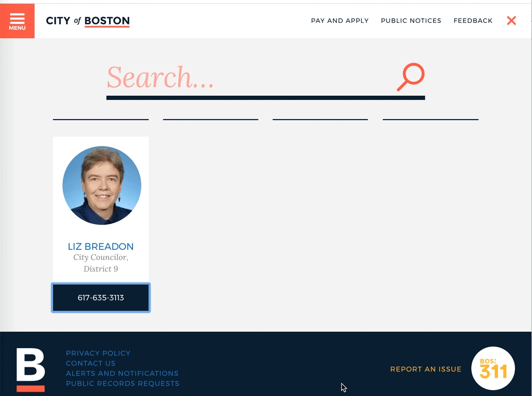Close the search overlay with the X
Viewport: 532px width, 396px height.
click(x=511, y=21)
